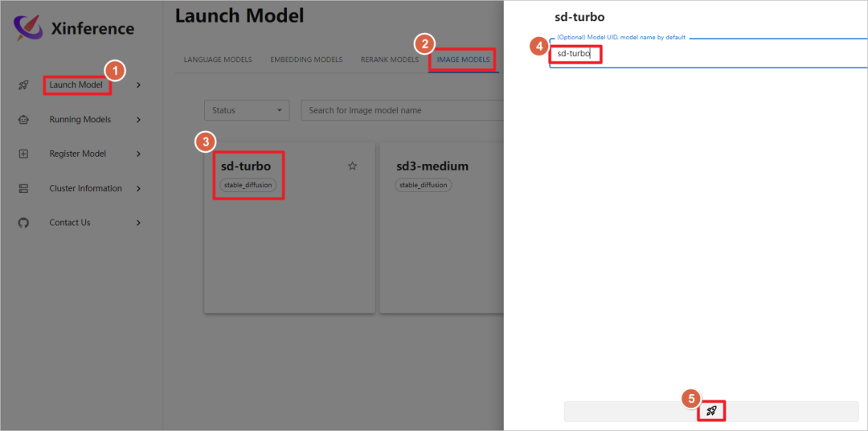868x431 pixels.
Task: Click the plus-box icon beside Register Model
Action: tap(23, 154)
